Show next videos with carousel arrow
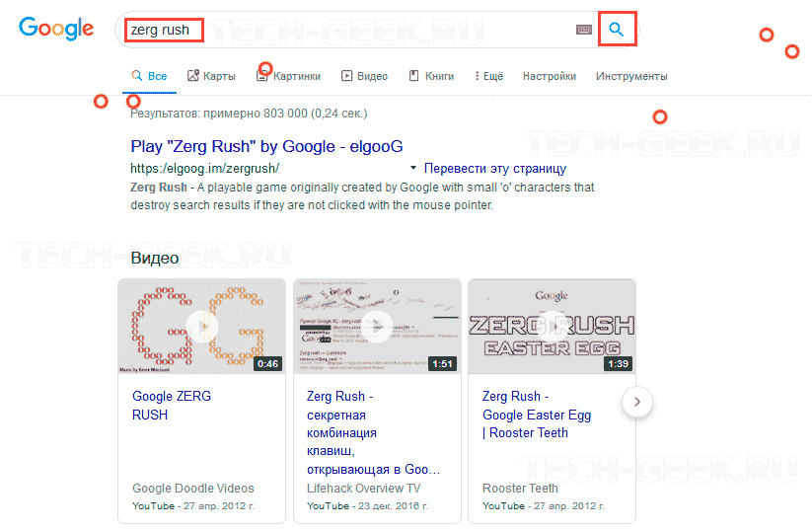 637,402
